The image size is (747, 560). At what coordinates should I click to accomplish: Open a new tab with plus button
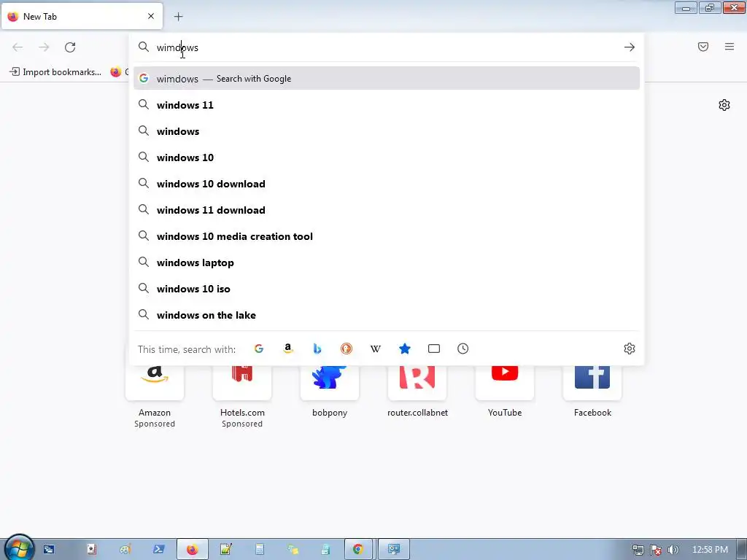pyautogui.click(x=178, y=17)
